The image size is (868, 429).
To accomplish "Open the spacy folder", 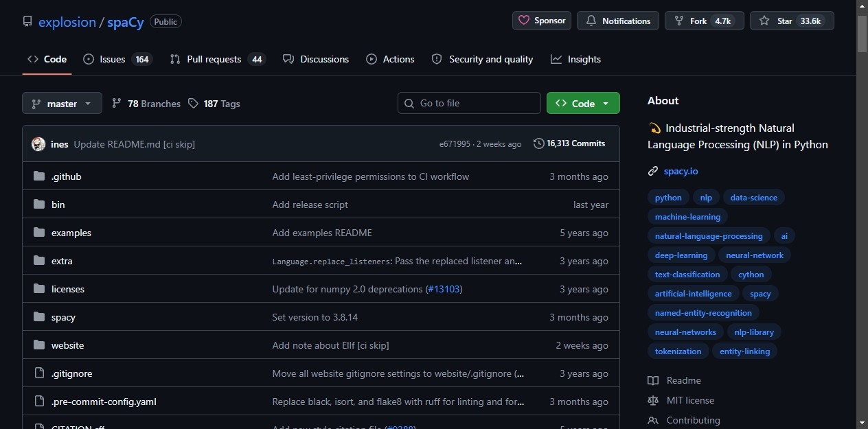I will click(x=63, y=317).
